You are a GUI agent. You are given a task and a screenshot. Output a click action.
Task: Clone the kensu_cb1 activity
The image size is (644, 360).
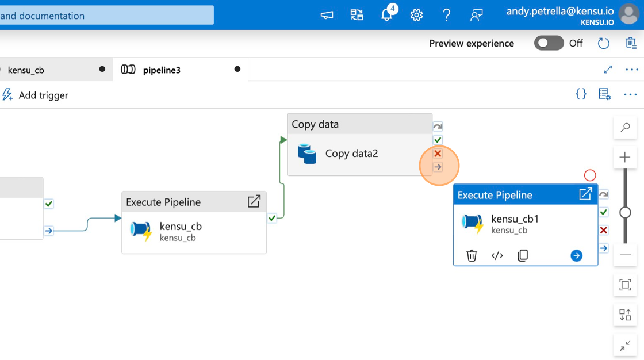pos(523,255)
